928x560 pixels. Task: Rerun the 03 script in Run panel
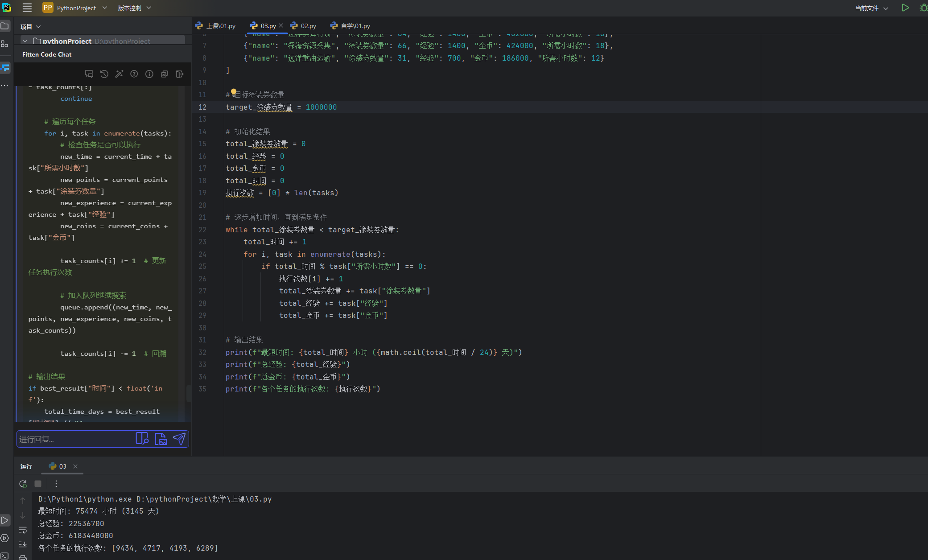pos(23,484)
